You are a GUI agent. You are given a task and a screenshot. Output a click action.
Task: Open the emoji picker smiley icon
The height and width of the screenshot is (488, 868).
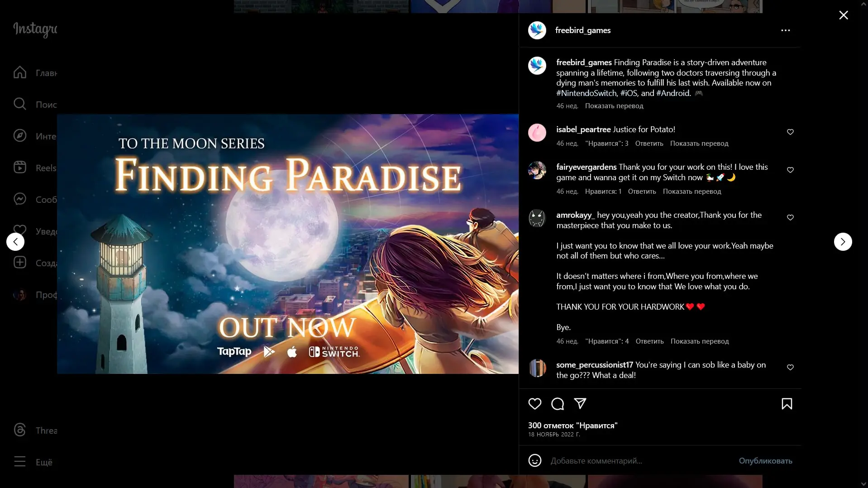(x=534, y=460)
